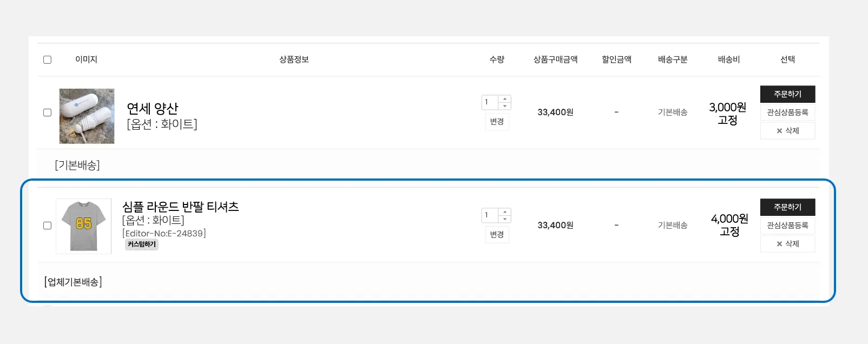The width and height of the screenshot is (868, 344).
Task: Toggle the select-all checkbox in header
Action: [x=48, y=59]
